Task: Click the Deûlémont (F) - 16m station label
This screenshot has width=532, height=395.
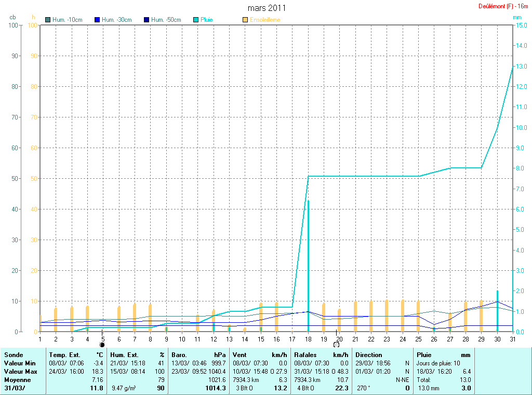Action: click(503, 6)
